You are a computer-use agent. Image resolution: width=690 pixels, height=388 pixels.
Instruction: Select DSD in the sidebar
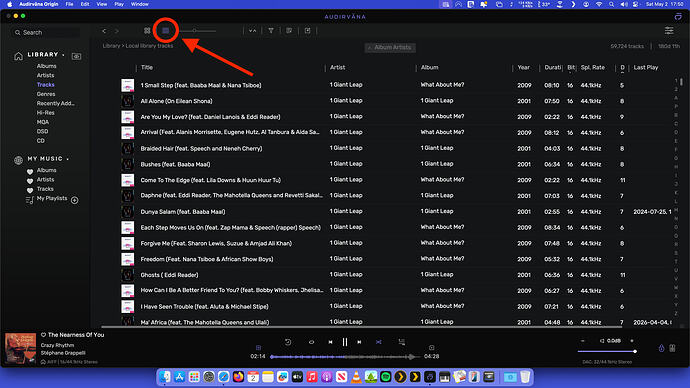(42, 131)
